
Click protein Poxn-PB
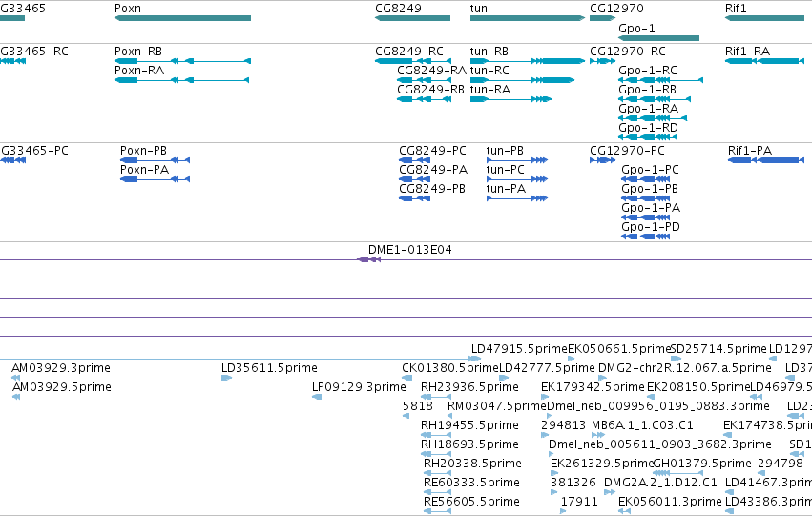coord(155,160)
